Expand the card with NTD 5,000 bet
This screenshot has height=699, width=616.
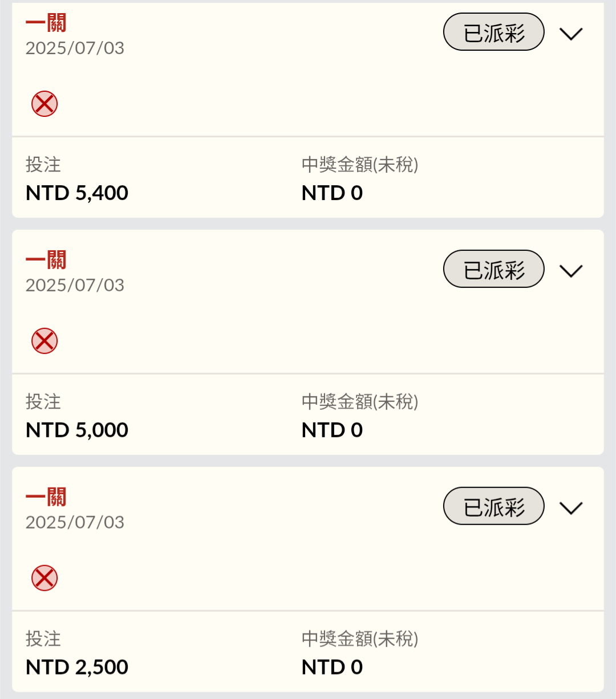571,271
